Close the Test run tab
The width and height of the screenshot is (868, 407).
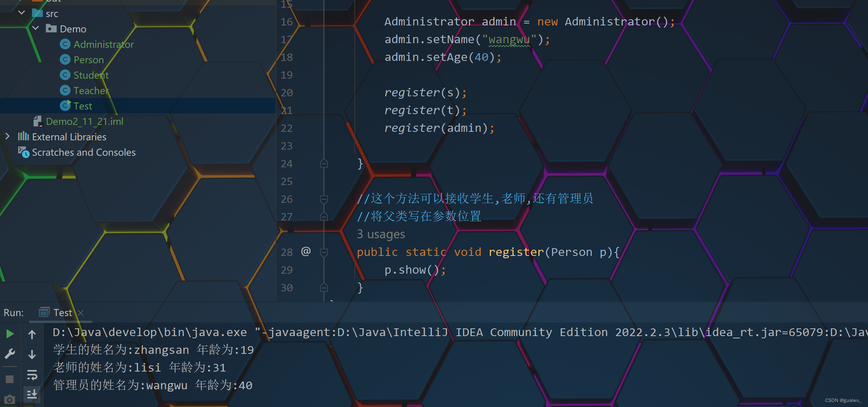click(81, 313)
